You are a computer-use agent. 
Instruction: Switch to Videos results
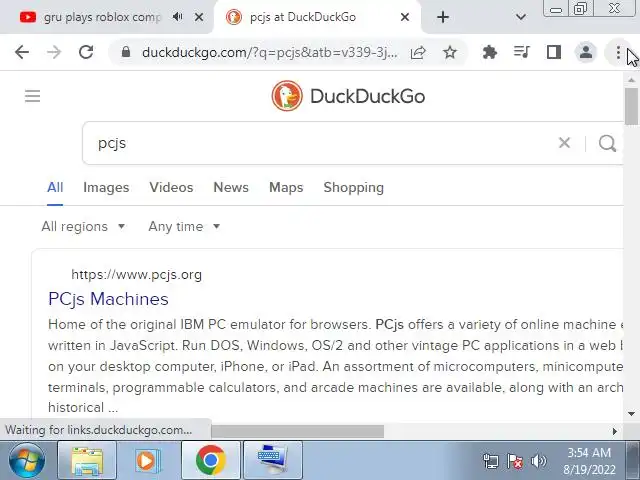[171, 188]
